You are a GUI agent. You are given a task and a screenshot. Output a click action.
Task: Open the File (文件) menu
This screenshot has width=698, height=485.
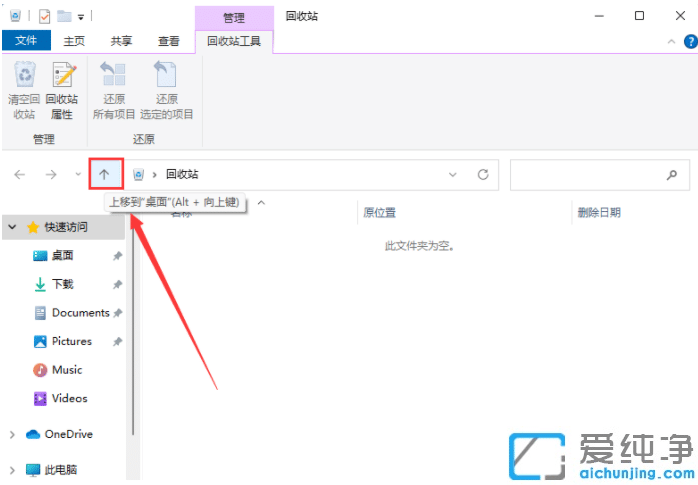tap(26, 41)
